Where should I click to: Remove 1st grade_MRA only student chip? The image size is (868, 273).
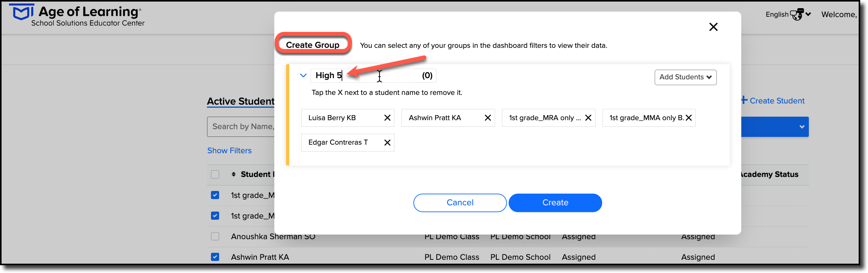588,118
